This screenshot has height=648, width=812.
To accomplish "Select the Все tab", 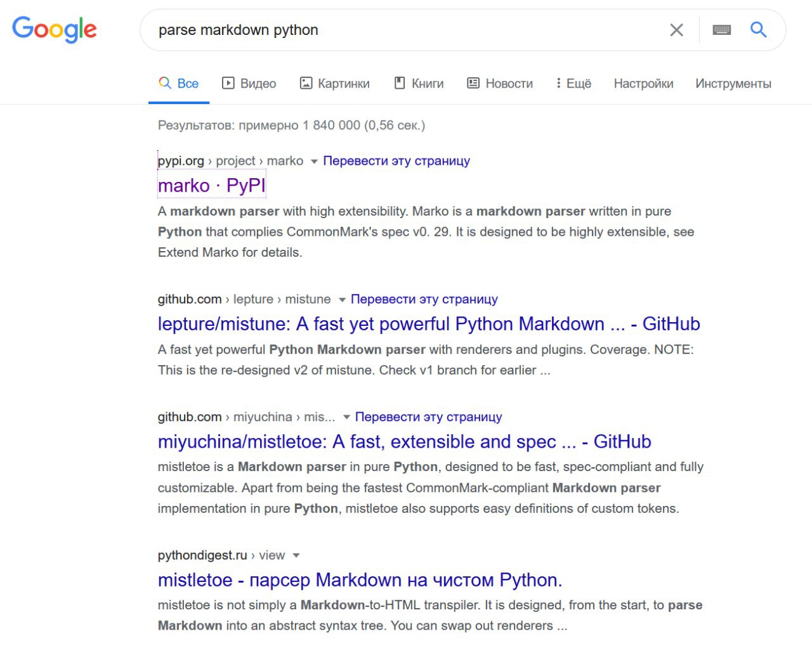I will tap(179, 83).
